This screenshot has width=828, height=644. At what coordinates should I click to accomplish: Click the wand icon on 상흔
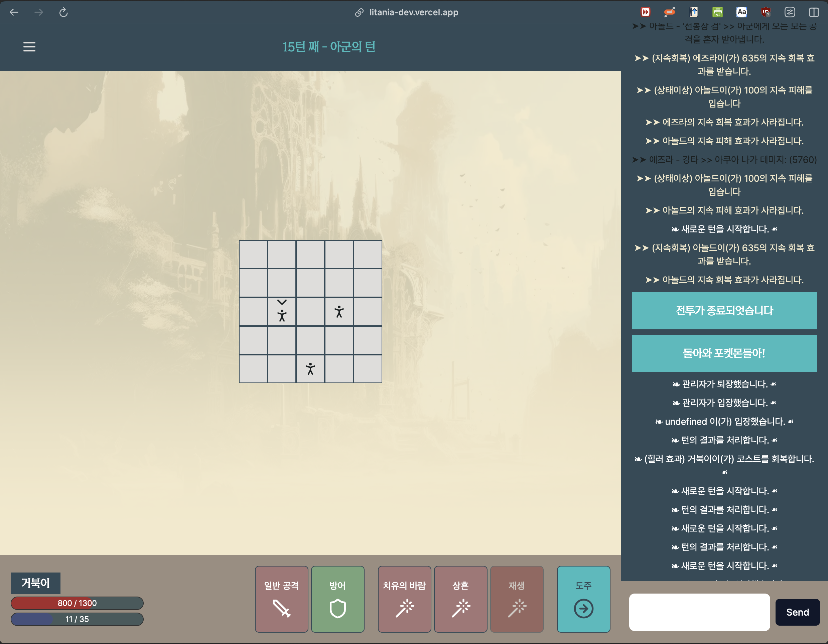(461, 608)
